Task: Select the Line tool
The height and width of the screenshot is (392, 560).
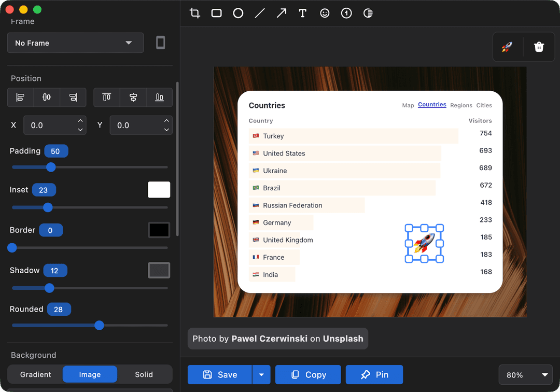Action: (x=259, y=13)
